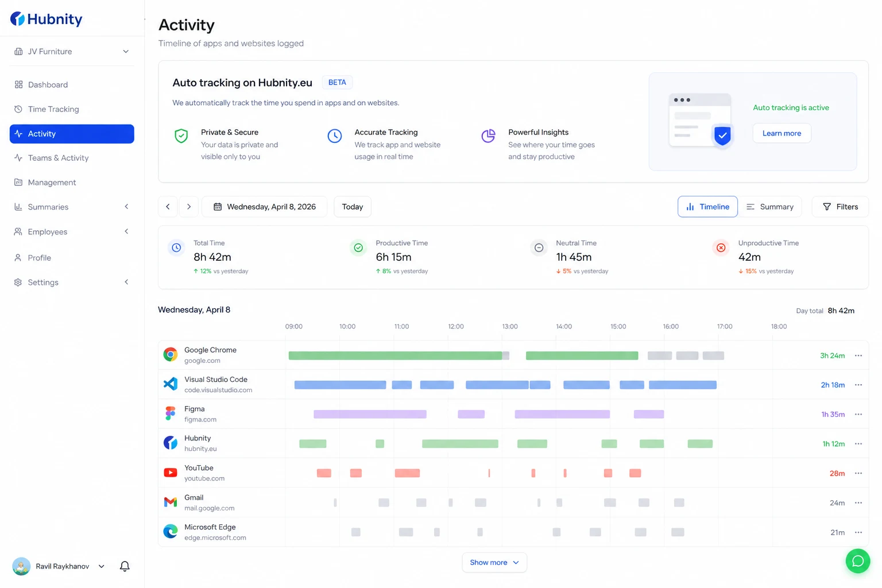Go to the previous day
The width and height of the screenshot is (882, 588).
pos(168,207)
